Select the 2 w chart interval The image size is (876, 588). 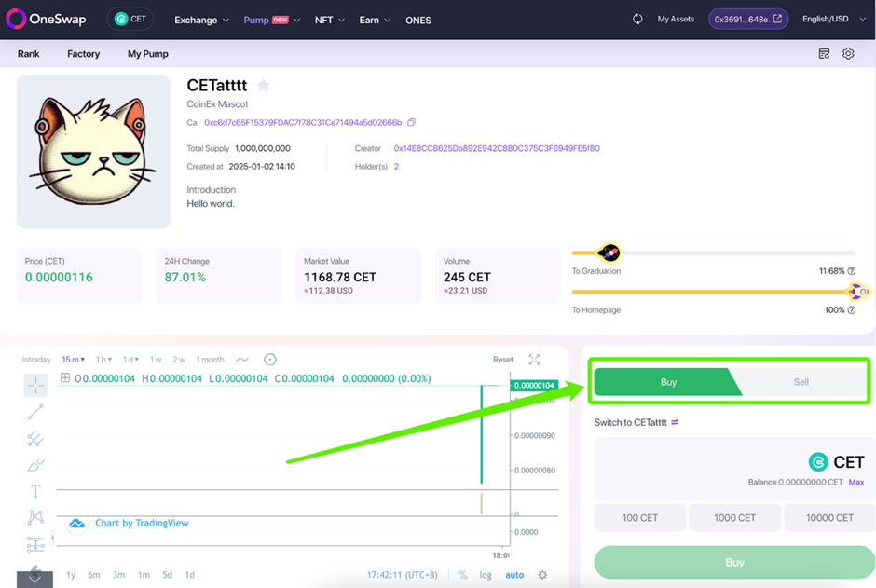[179, 360]
